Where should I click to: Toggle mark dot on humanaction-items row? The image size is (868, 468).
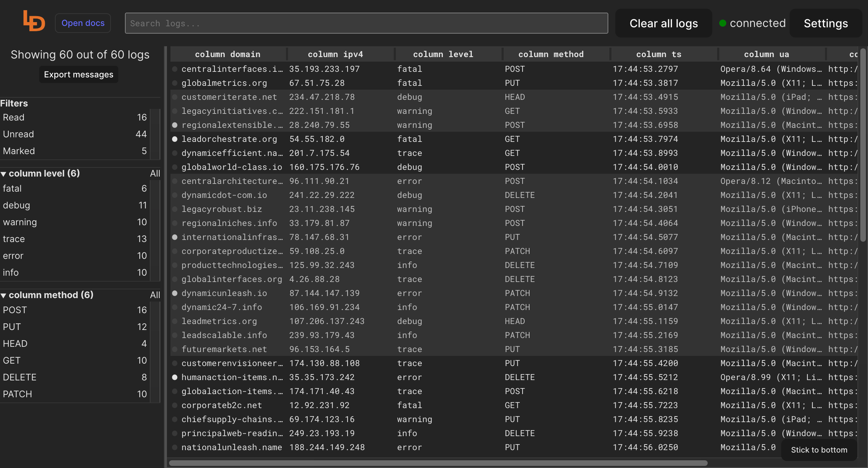point(175,377)
